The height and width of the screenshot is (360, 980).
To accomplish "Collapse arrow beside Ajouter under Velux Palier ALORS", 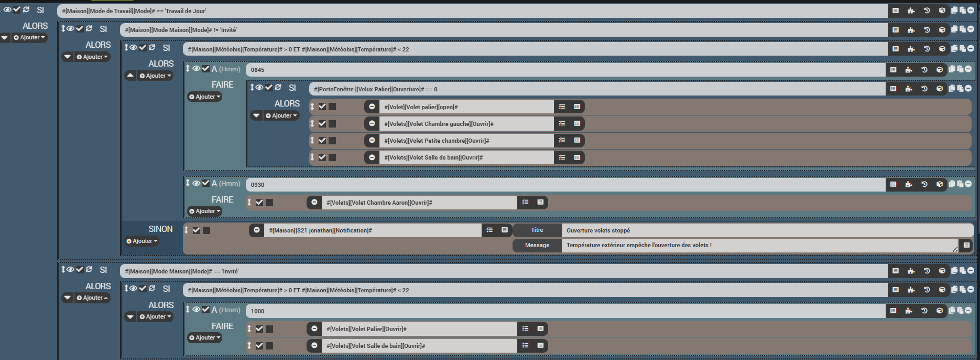I will click(x=256, y=115).
